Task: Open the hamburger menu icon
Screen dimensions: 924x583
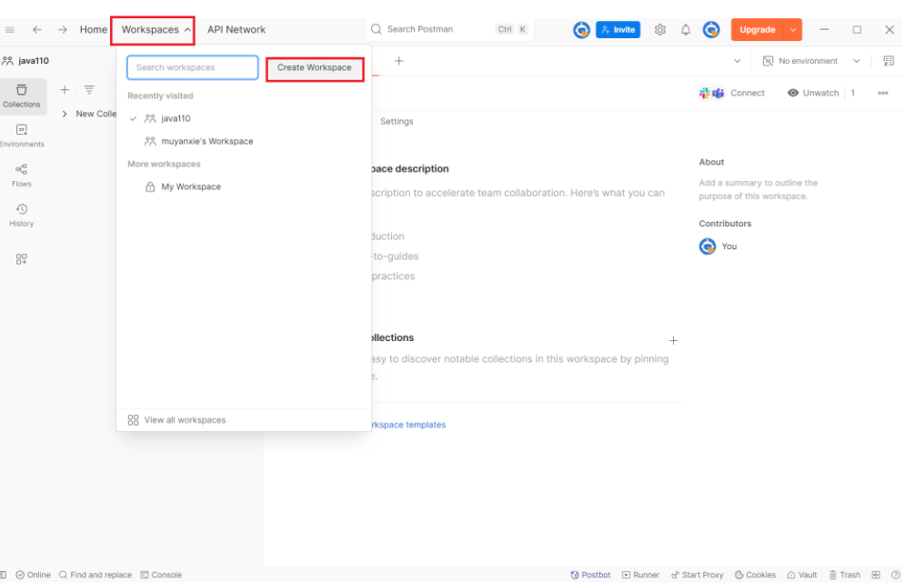Action: pyautogui.click(x=9, y=29)
